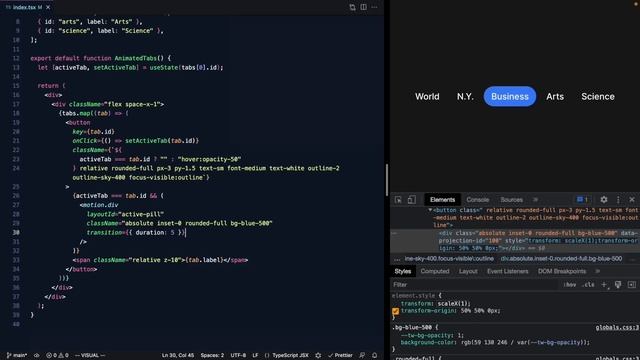
Task: Open the Event Listeners sub-tab
Action: 507,271
